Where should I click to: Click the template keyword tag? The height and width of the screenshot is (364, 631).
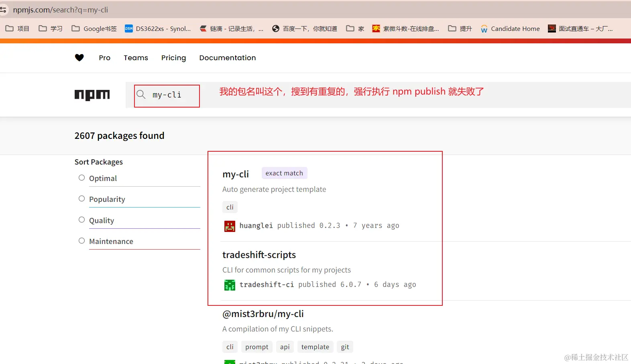click(315, 347)
